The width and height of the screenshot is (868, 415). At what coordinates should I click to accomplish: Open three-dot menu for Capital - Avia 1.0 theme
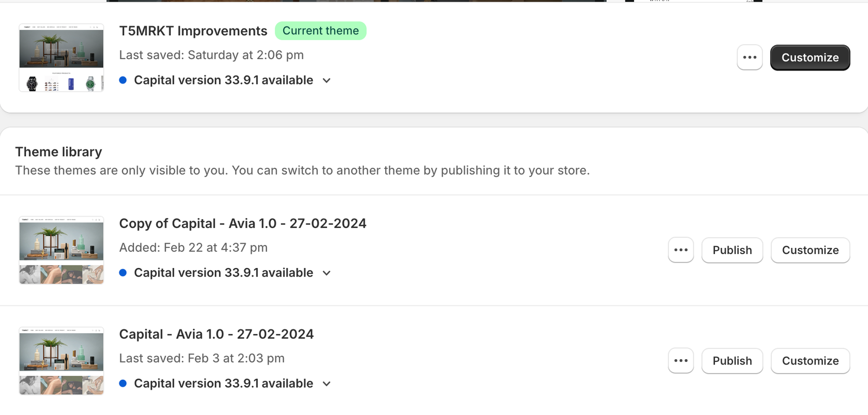[681, 361]
